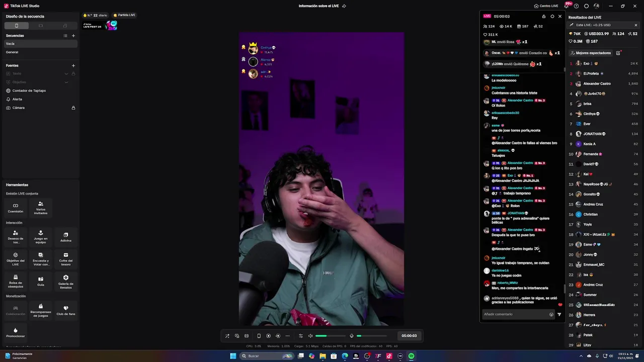Open notifications bell with 99+ badge
Screen dimensions: 644x362
click(567, 6)
